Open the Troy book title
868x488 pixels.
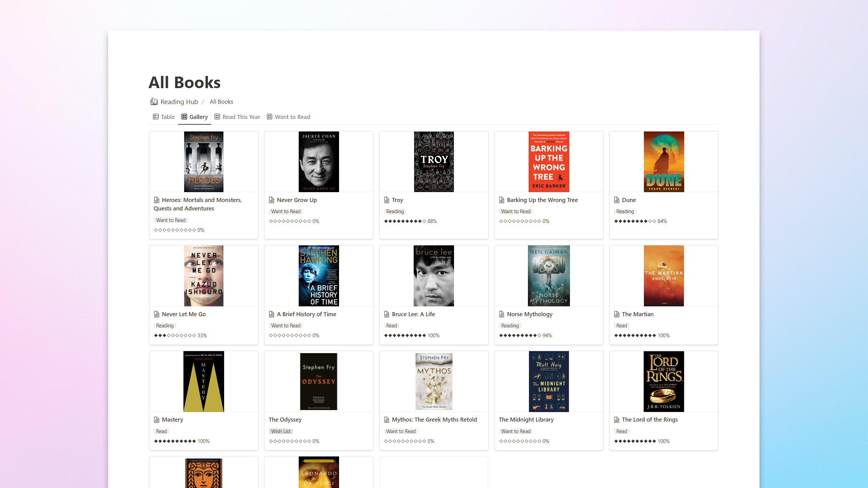pos(397,200)
